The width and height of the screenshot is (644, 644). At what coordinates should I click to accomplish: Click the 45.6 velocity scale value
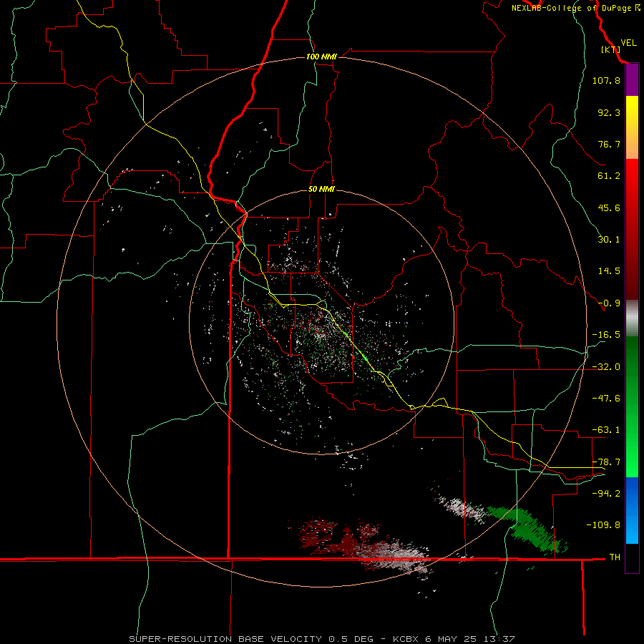[x=609, y=208]
